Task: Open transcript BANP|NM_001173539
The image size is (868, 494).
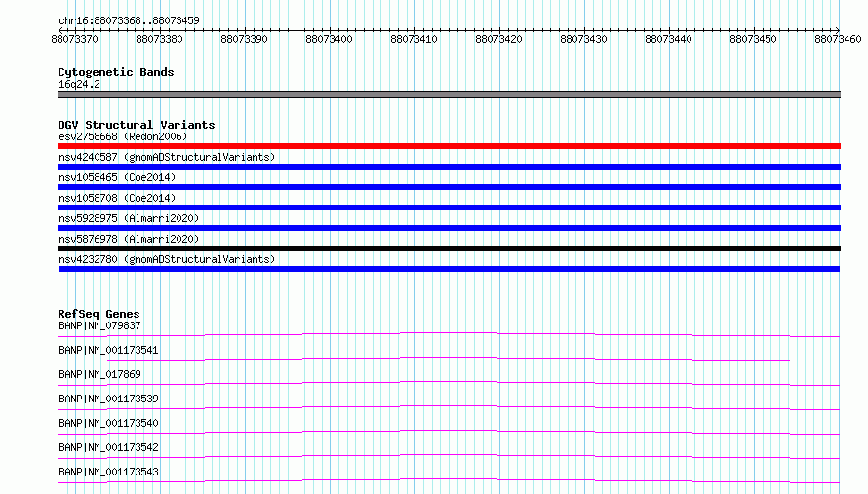Action: 108,399
